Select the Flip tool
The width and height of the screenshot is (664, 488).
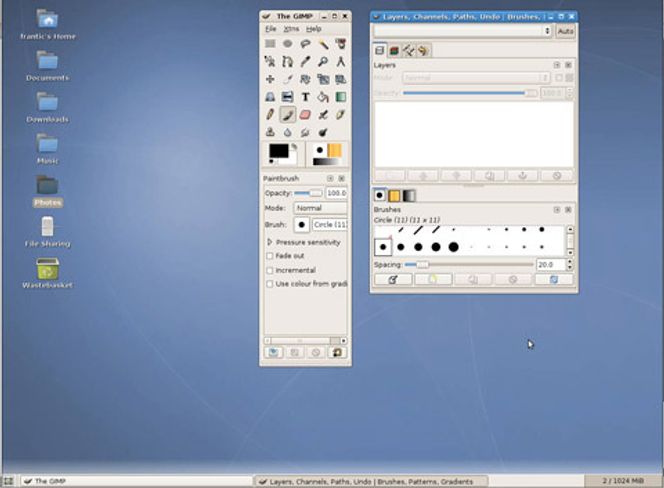coord(288,97)
